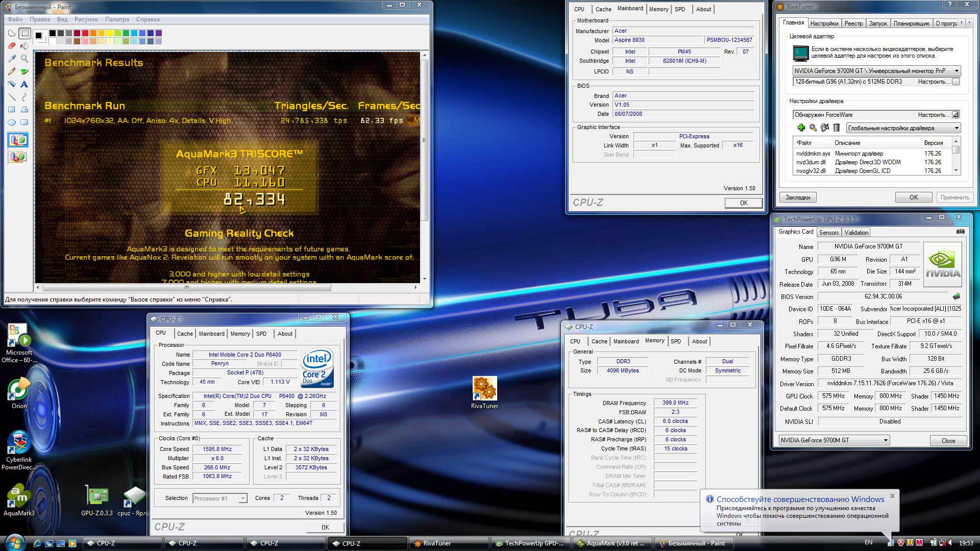
Task: Click the EN language indicator in taskbar
Action: [x=868, y=543]
